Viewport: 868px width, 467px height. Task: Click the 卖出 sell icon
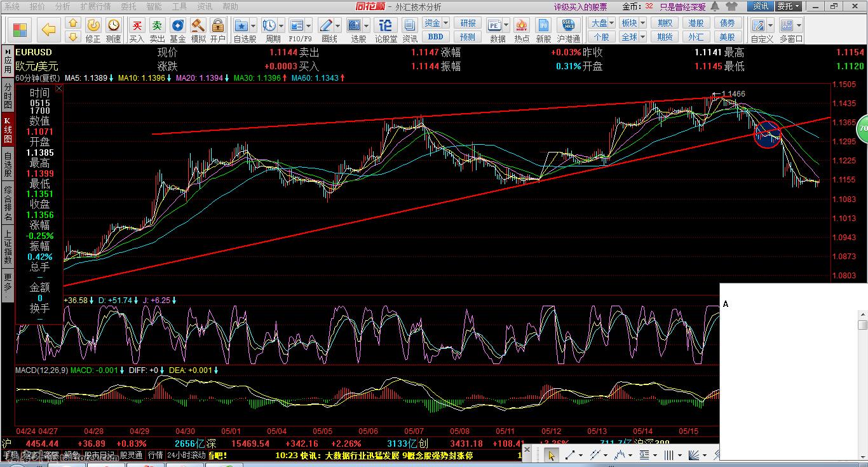pos(157,25)
